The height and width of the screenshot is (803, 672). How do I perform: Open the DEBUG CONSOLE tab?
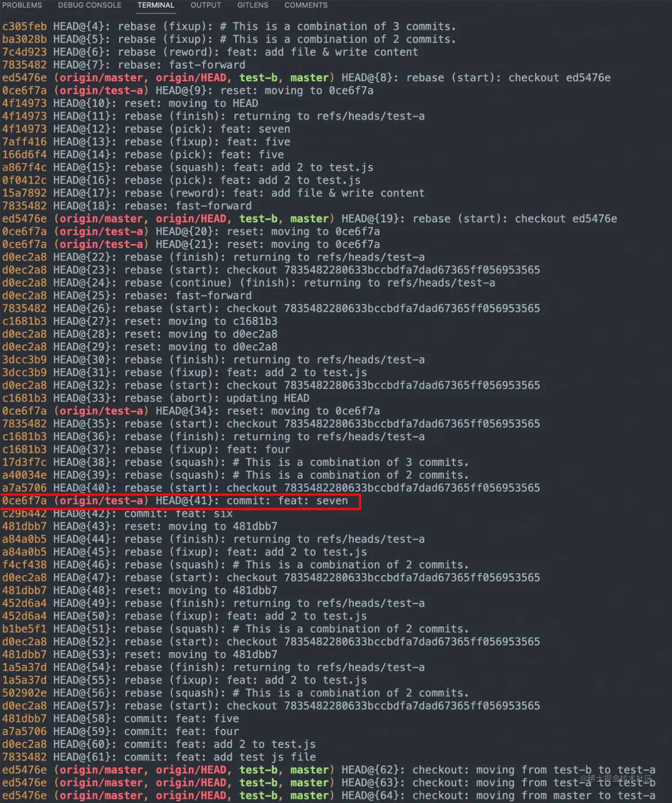(x=90, y=5)
